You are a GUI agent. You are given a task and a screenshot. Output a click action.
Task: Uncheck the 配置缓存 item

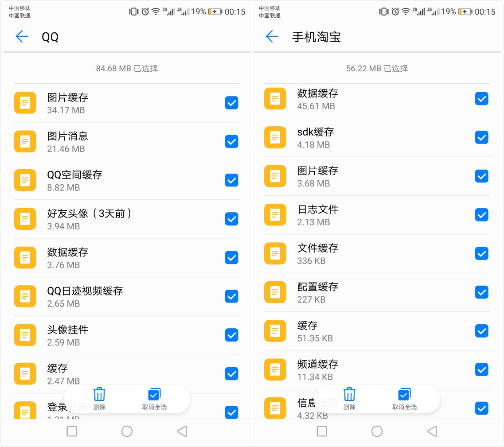click(x=481, y=292)
